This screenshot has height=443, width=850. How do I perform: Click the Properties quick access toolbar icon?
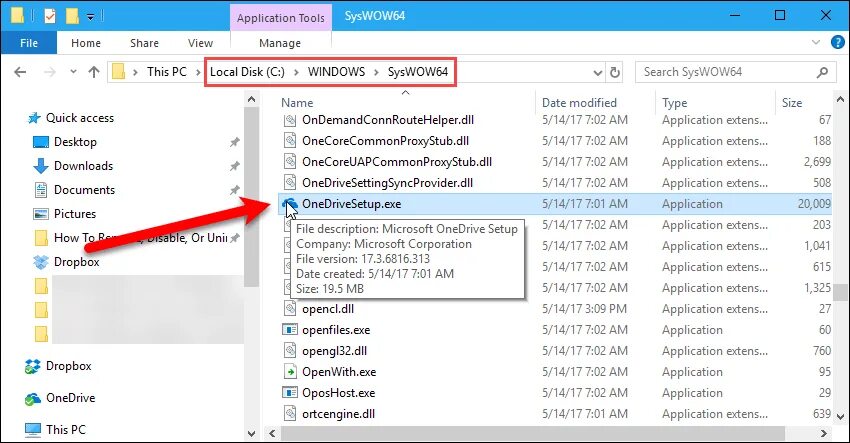pyautogui.click(x=50, y=16)
